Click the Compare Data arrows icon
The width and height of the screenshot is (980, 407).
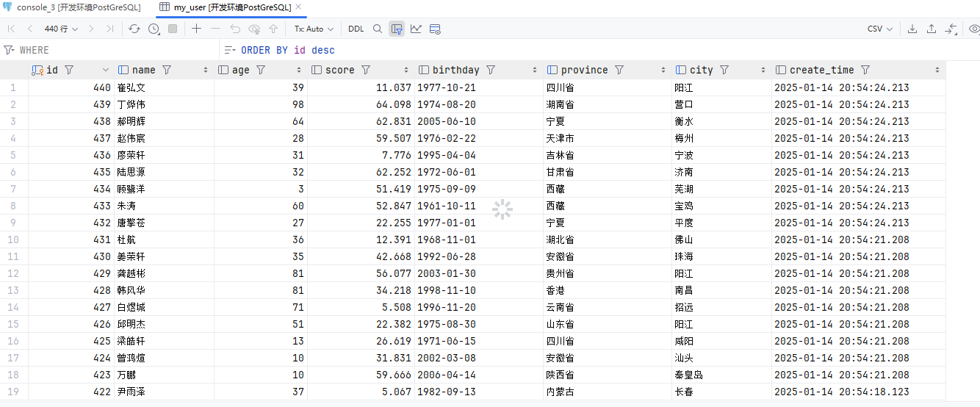[x=951, y=29]
